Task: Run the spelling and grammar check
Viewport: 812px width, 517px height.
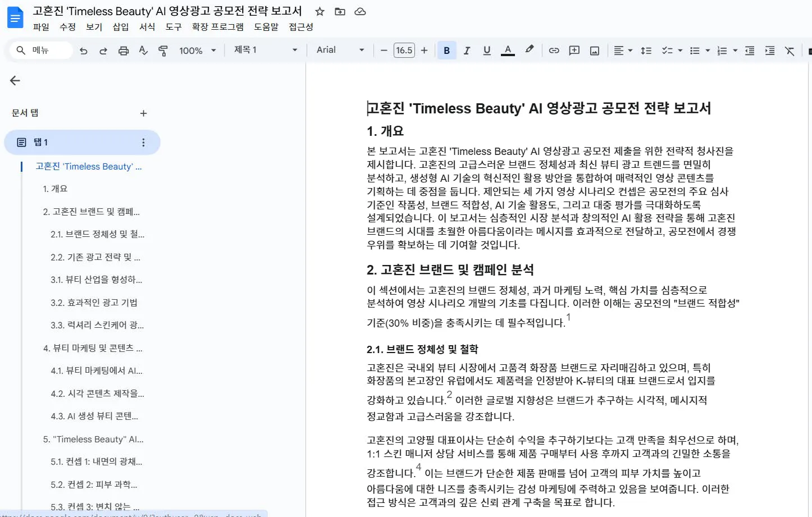Action: tap(143, 50)
